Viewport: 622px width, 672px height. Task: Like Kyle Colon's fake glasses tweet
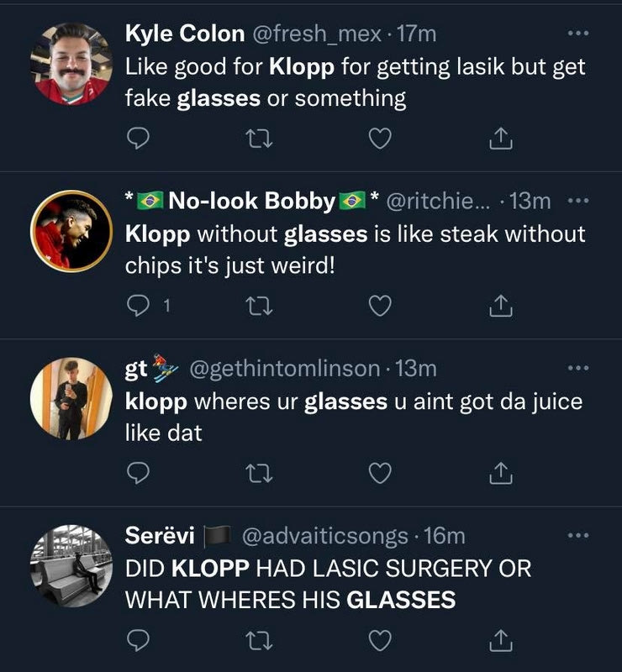[380, 139]
